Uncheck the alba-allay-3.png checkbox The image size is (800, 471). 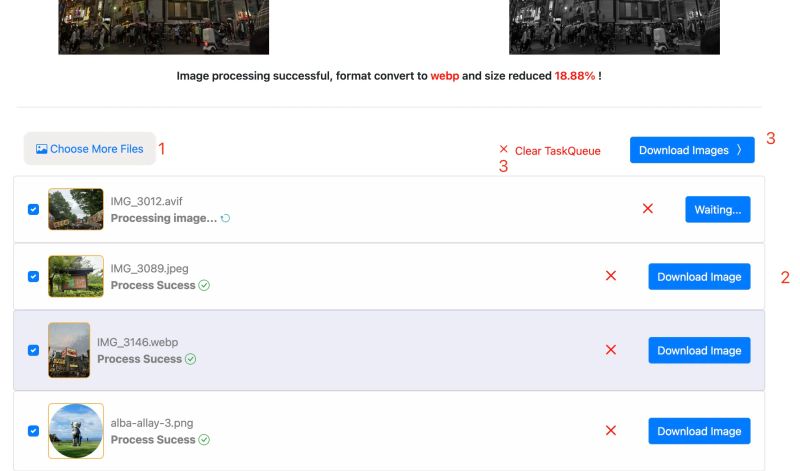click(33, 431)
